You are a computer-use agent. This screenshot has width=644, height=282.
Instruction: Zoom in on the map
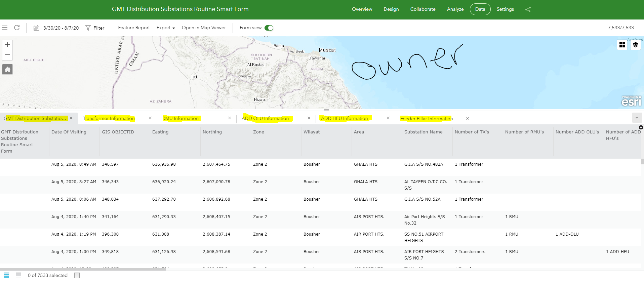tap(7, 45)
